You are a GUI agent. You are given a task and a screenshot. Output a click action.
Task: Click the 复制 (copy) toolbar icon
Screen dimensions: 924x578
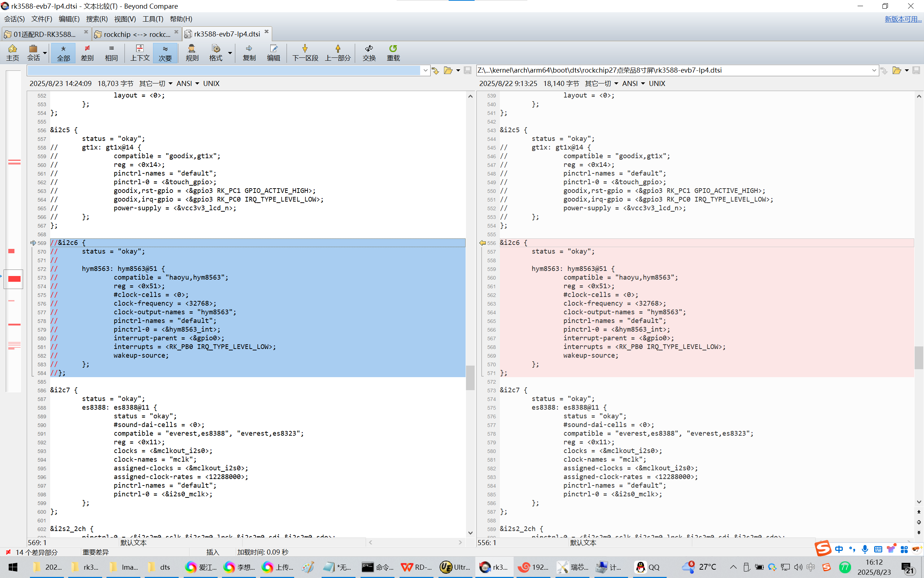pos(249,53)
